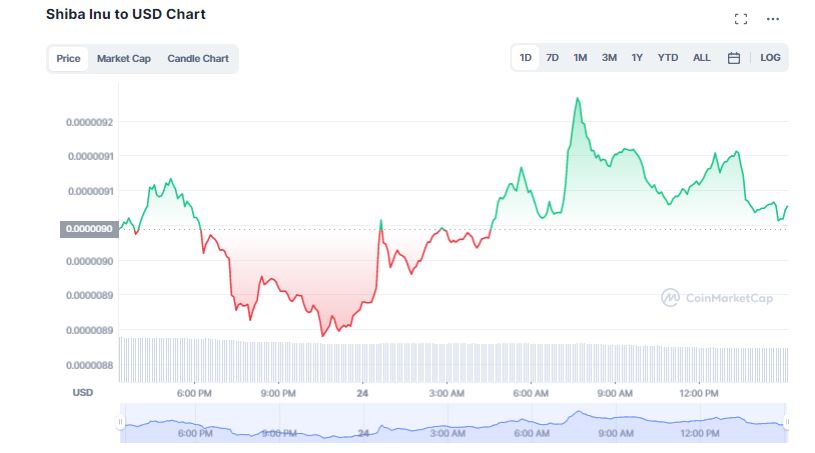Switch to the Market Cap tab
This screenshot has height=453, width=815.
click(124, 58)
